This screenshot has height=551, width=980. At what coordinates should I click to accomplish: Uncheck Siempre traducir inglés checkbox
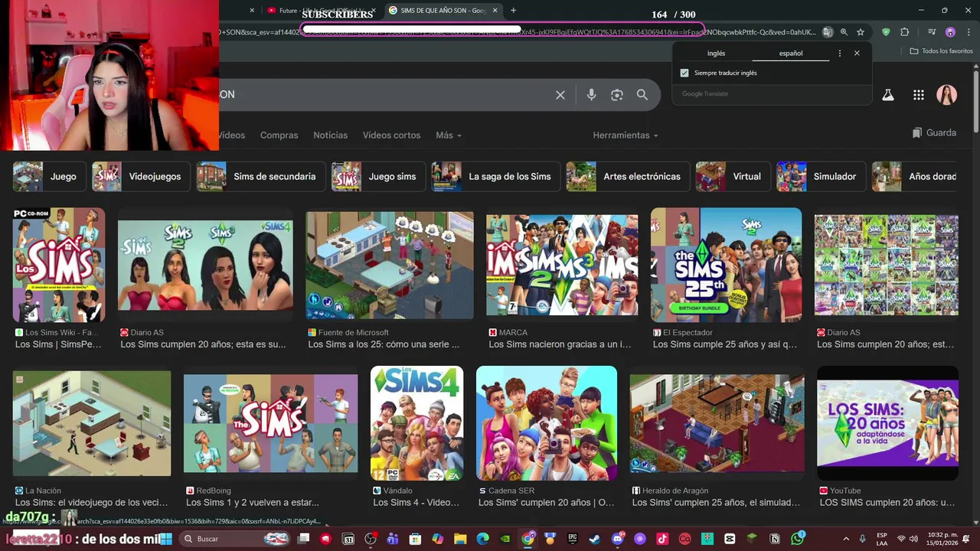point(684,73)
